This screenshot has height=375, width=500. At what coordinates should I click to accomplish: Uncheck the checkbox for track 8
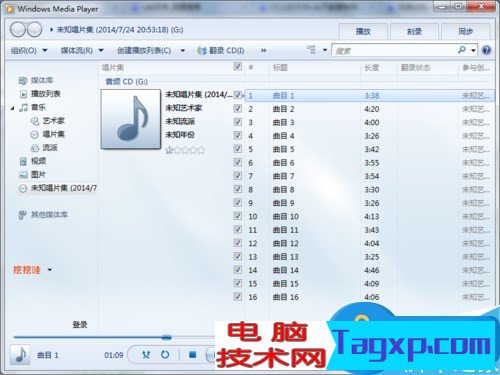[x=238, y=189]
